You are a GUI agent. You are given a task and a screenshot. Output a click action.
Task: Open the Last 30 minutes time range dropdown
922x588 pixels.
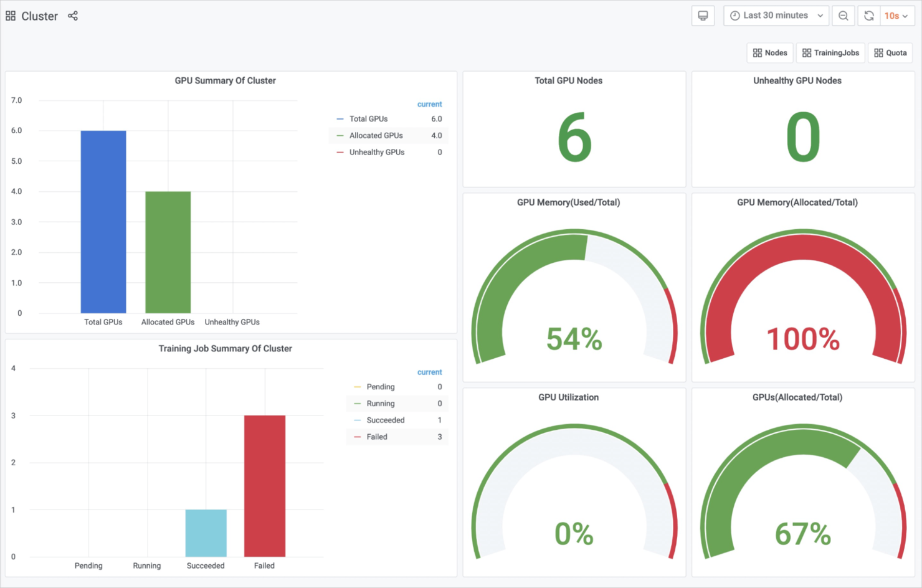point(776,15)
